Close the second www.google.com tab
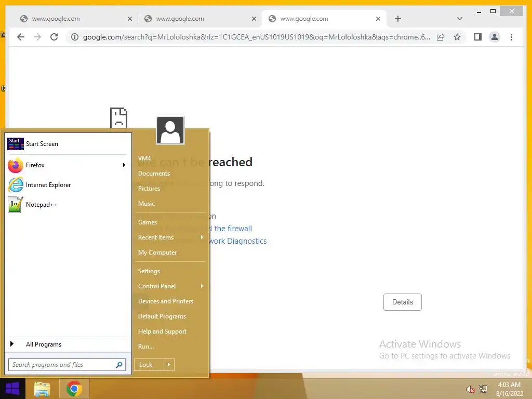The height and width of the screenshot is (399, 532). 254,19
